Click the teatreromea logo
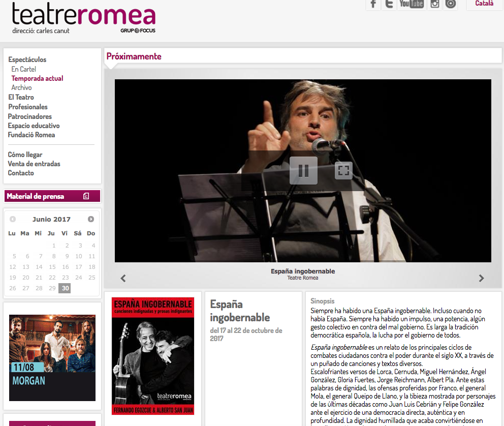 coord(84,18)
